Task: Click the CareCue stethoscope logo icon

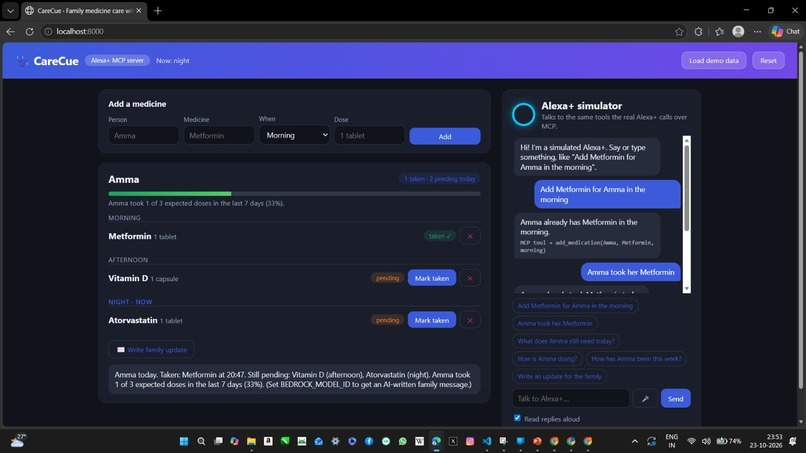Action: point(22,61)
